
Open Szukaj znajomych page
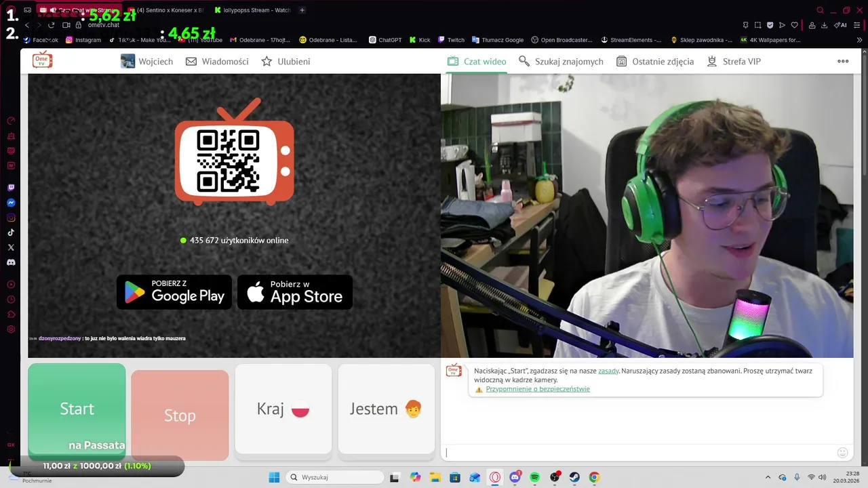click(561, 61)
